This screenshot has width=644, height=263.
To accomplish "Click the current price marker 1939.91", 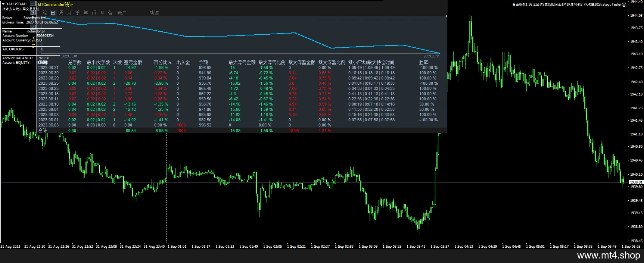I will tap(636, 182).
